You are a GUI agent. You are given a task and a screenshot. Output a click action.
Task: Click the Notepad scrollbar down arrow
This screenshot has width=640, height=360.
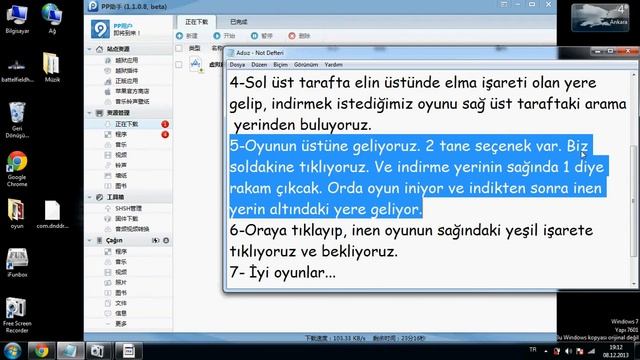coord(633,284)
